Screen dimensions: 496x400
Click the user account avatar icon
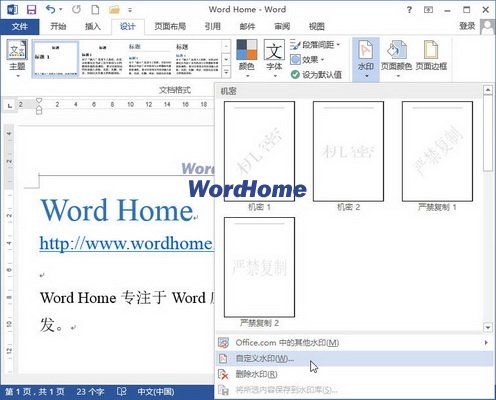(488, 27)
